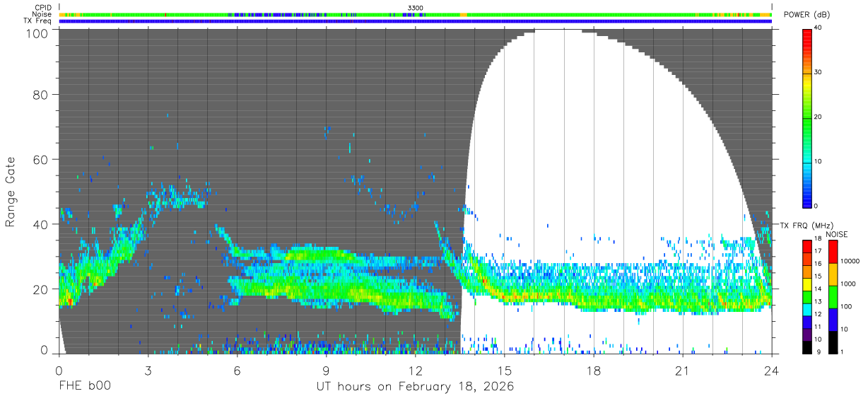Click the "UT hours on February 18, 2026" title
The width and height of the screenshot is (868, 401).
click(415, 386)
